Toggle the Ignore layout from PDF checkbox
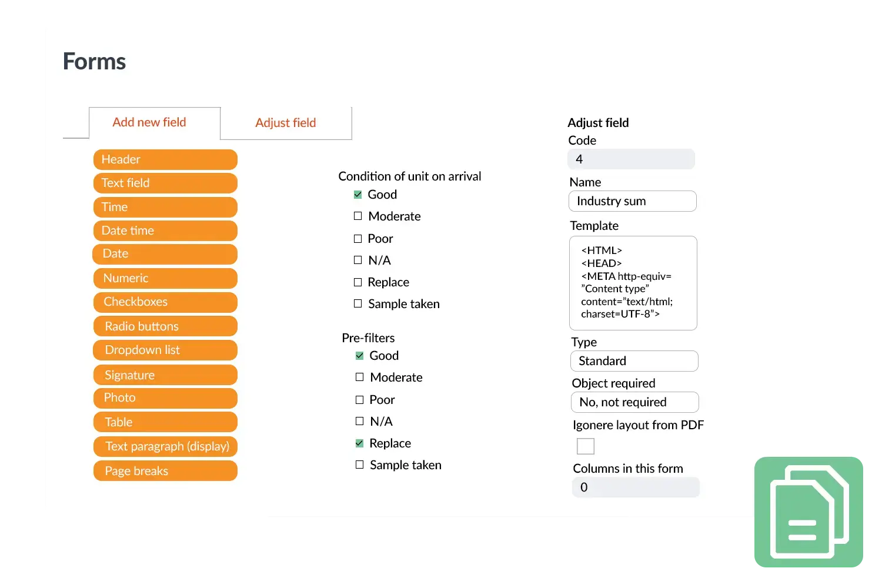Screen dimensions: 882x588 click(586, 446)
